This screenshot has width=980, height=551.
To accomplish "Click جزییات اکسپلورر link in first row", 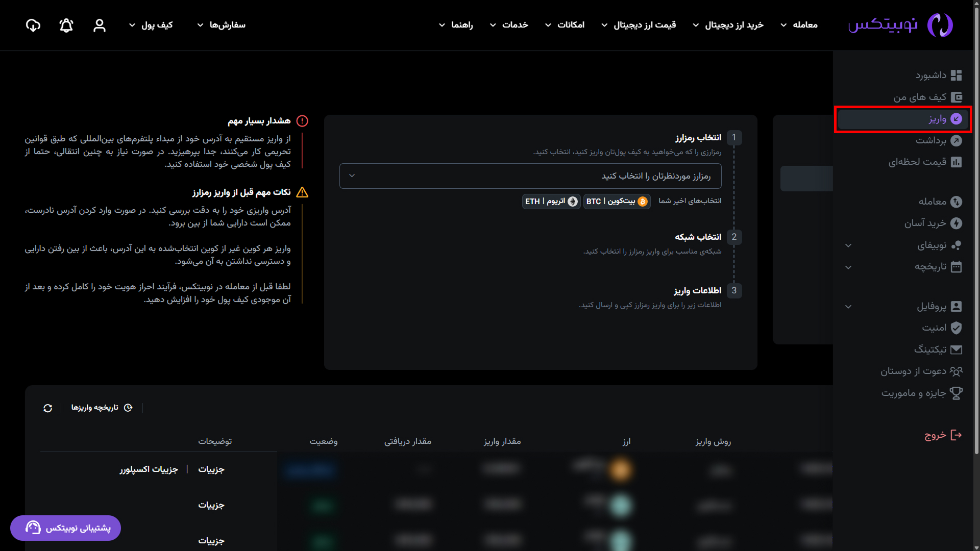I will pos(149,469).
